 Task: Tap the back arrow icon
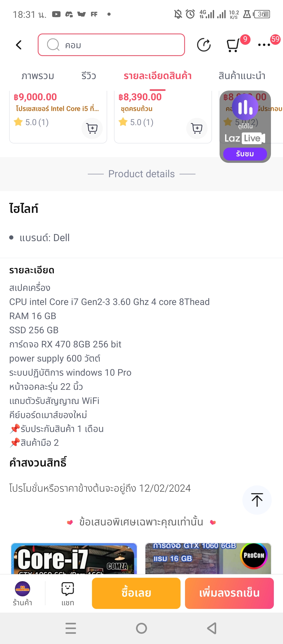click(19, 45)
